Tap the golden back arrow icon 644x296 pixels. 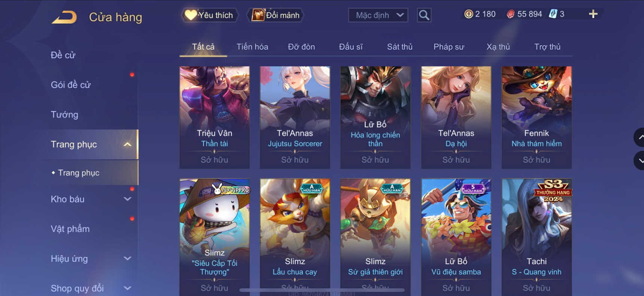[x=64, y=17]
